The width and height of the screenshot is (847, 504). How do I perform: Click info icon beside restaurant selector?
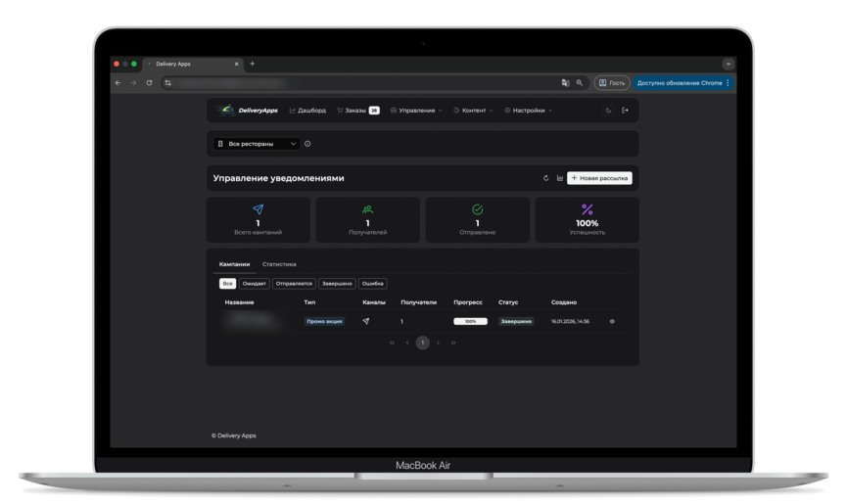click(307, 144)
